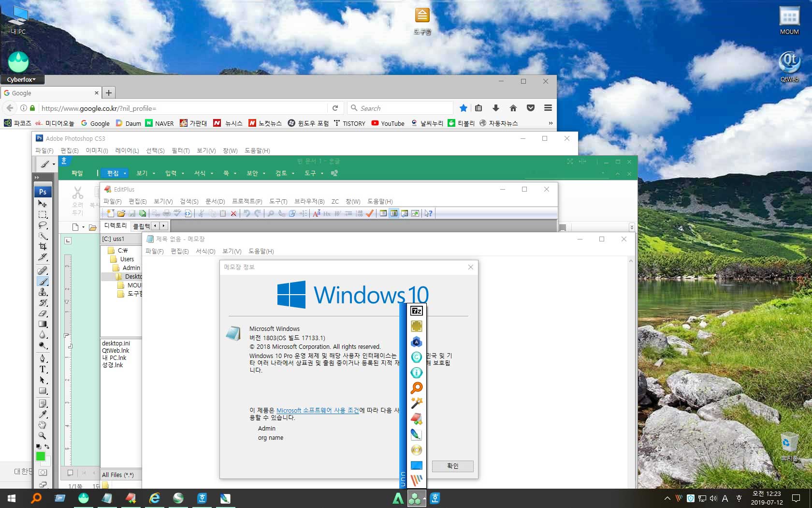Click Open File icon in EditPlus toolbar
This screenshot has width=812, height=508.
121,213
